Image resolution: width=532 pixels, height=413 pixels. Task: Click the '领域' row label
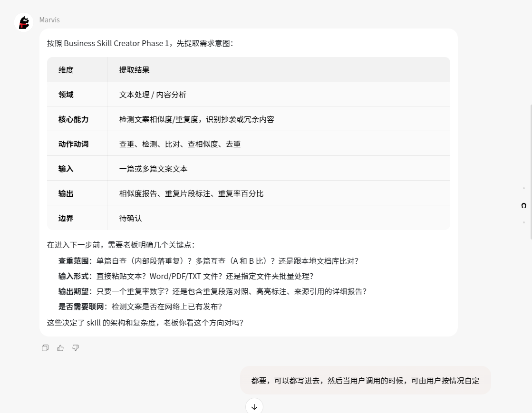(66, 95)
